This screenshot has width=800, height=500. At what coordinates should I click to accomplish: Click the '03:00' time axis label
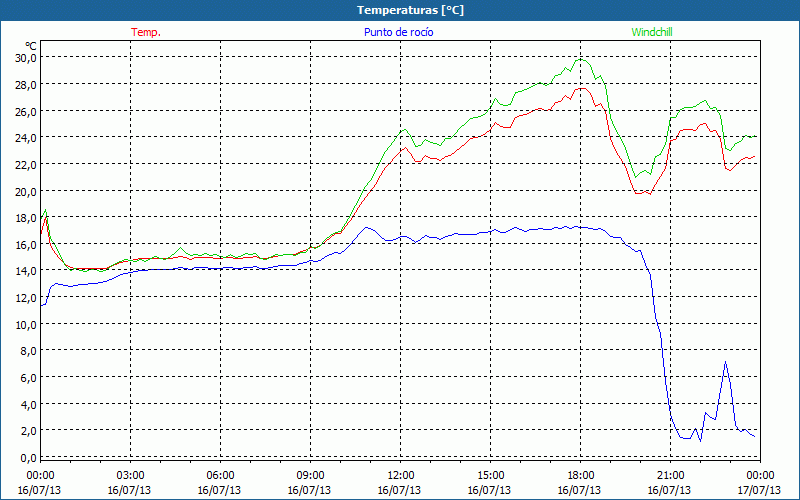[130, 476]
